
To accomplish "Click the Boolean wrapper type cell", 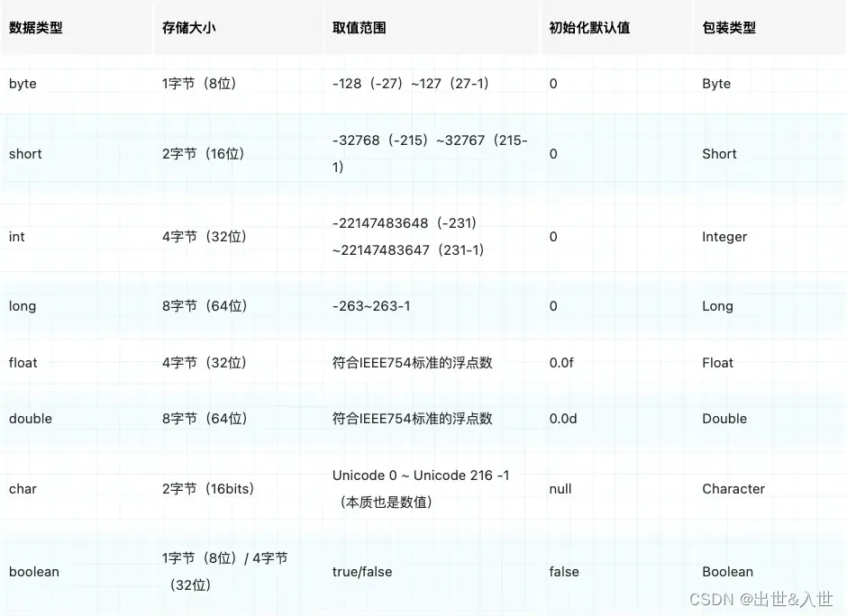I will click(728, 572).
